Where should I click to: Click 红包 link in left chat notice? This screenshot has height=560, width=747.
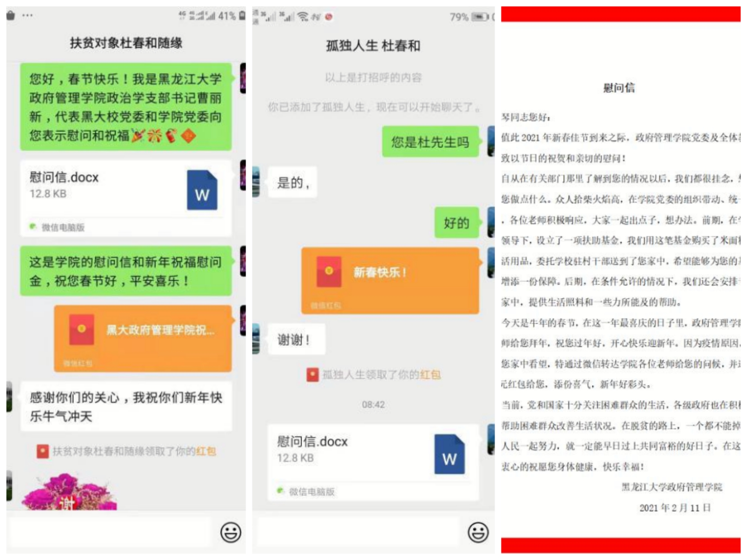(206, 451)
